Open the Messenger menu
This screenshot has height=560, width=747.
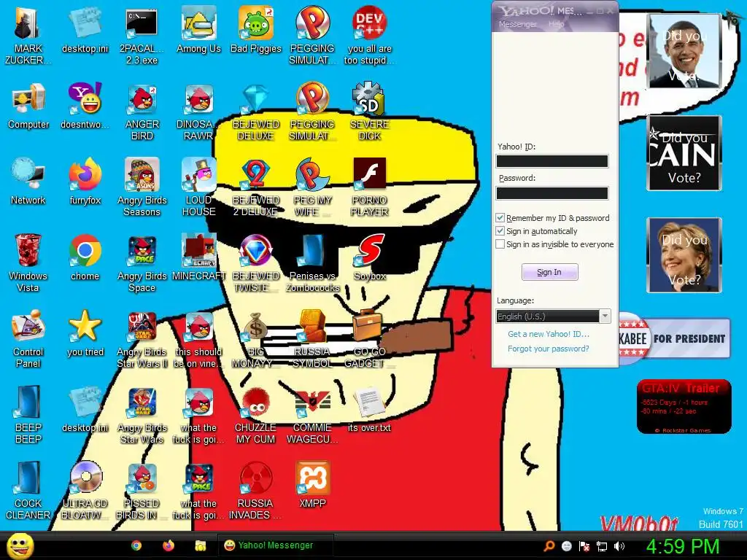click(517, 24)
